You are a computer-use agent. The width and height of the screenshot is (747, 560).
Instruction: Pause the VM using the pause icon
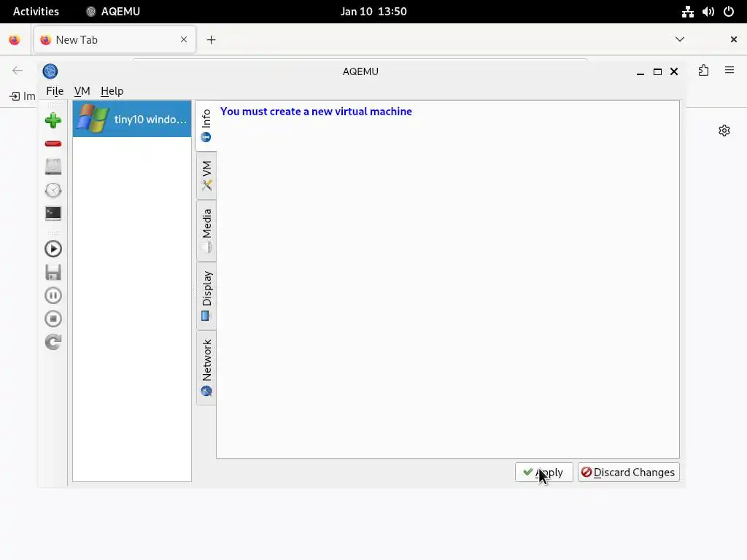pos(53,295)
